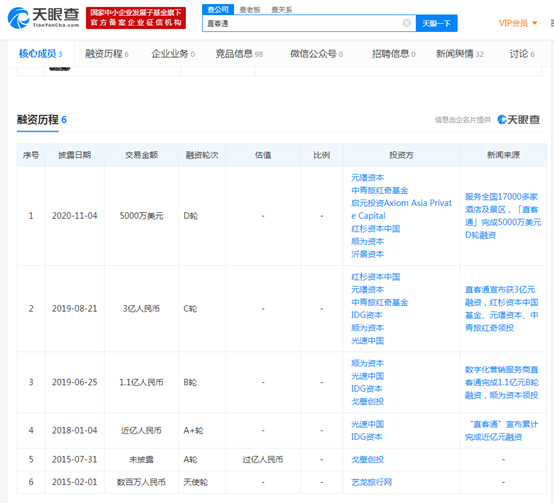554x503 pixels.
Task: Click the date cell 2020-11-04
Action: click(75, 215)
